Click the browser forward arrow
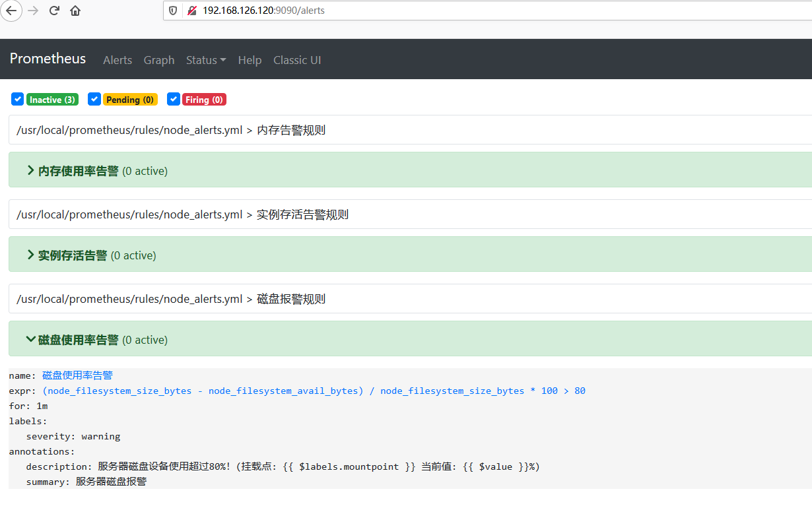Image resolution: width=812 pixels, height=512 pixels. coord(33,11)
